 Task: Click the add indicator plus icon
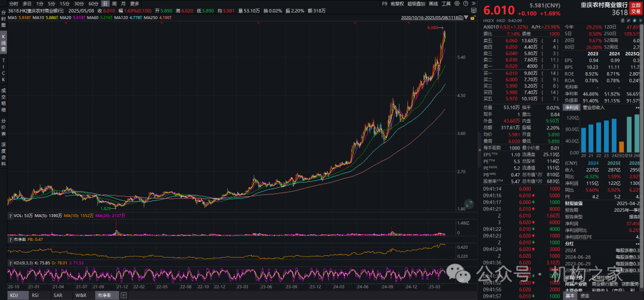tap(123, 295)
